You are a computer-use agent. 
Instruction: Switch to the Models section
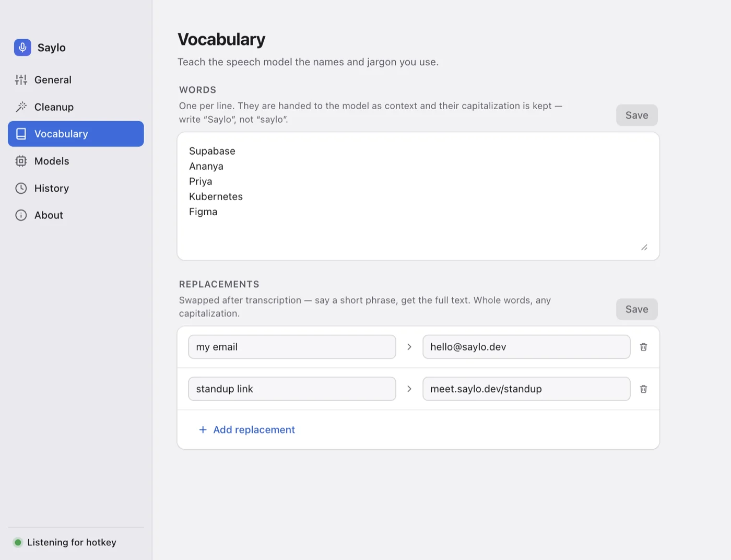pyautogui.click(x=76, y=161)
